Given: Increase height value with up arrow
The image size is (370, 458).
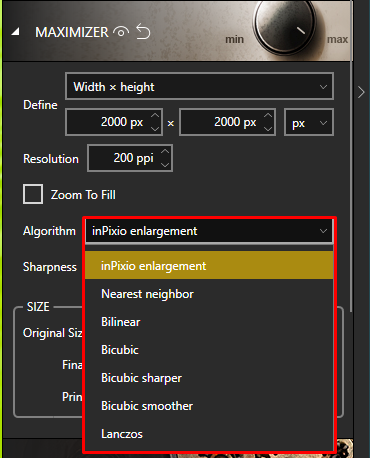Looking at the screenshot, I should pos(268,116).
